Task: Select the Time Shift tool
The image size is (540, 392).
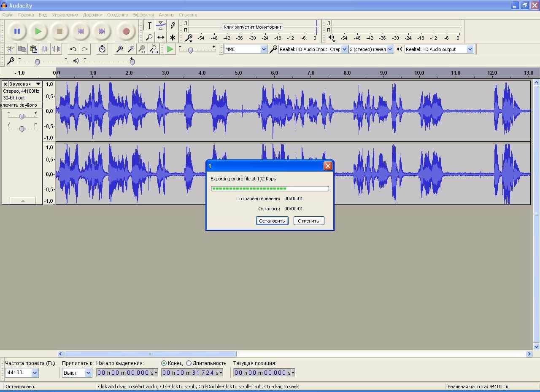Action: click(x=161, y=37)
